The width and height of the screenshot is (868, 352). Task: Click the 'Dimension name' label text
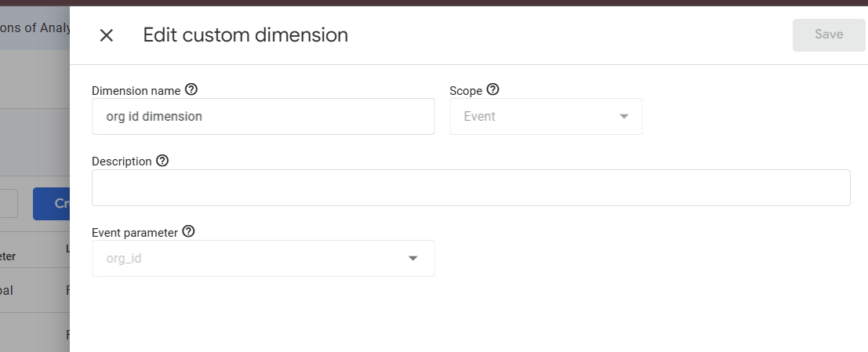pyautogui.click(x=136, y=91)
